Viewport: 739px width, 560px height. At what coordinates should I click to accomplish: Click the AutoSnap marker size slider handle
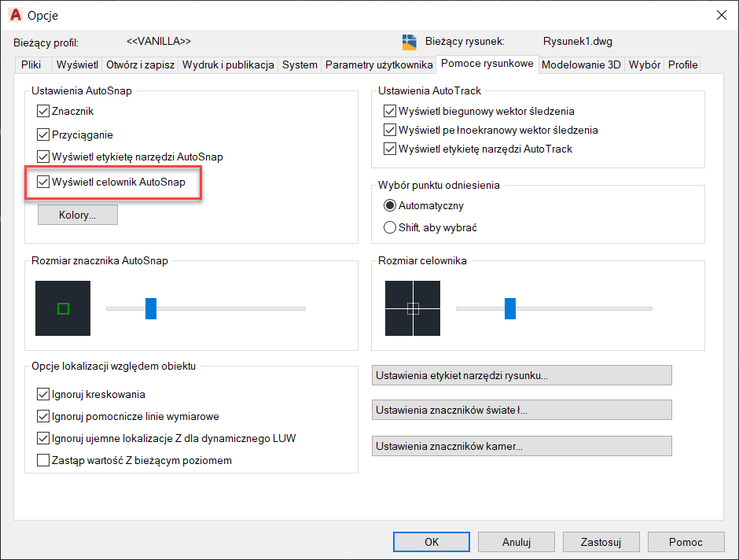[151, 308]
